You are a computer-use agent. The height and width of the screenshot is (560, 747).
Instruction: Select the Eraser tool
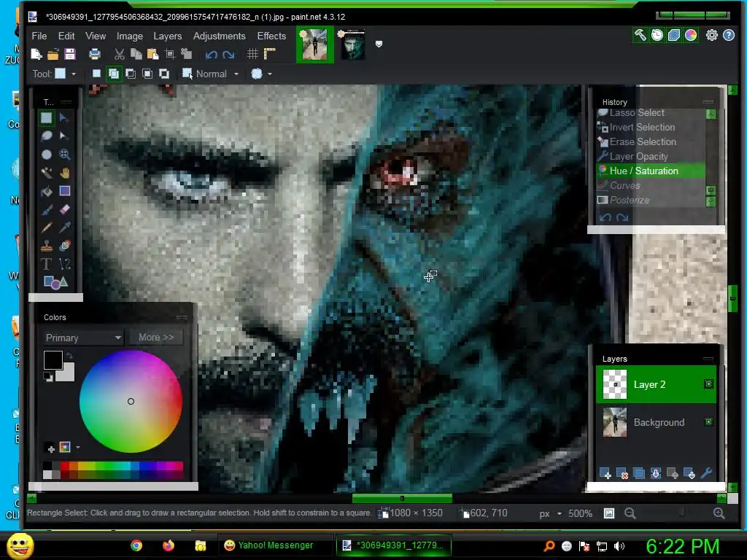pos(64,209)
